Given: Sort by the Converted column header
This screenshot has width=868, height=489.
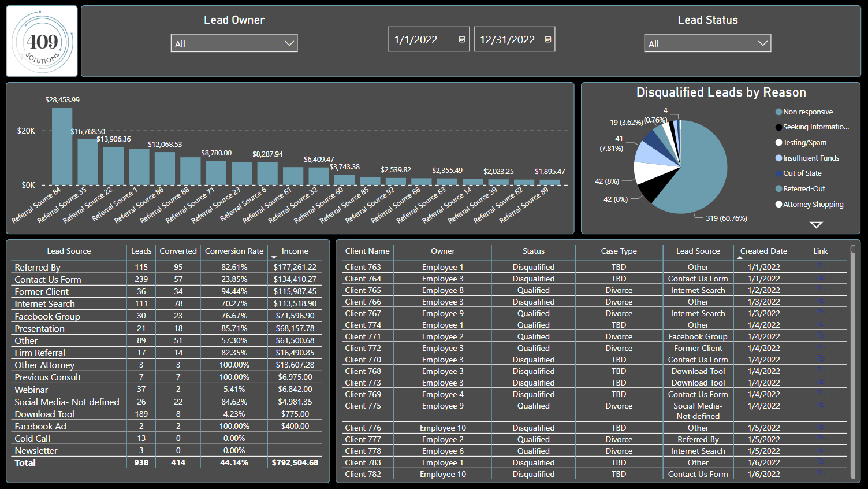Looking at the screenshot, I should [178, 251].
